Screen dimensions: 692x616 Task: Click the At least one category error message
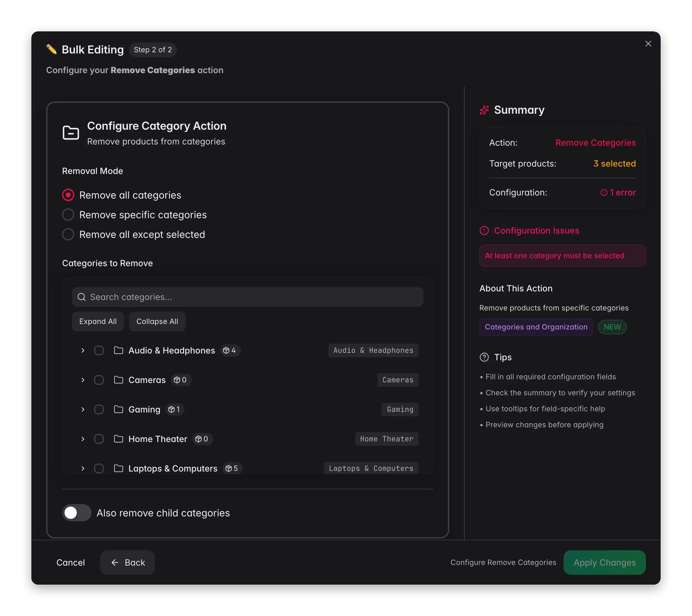(562, 256)
